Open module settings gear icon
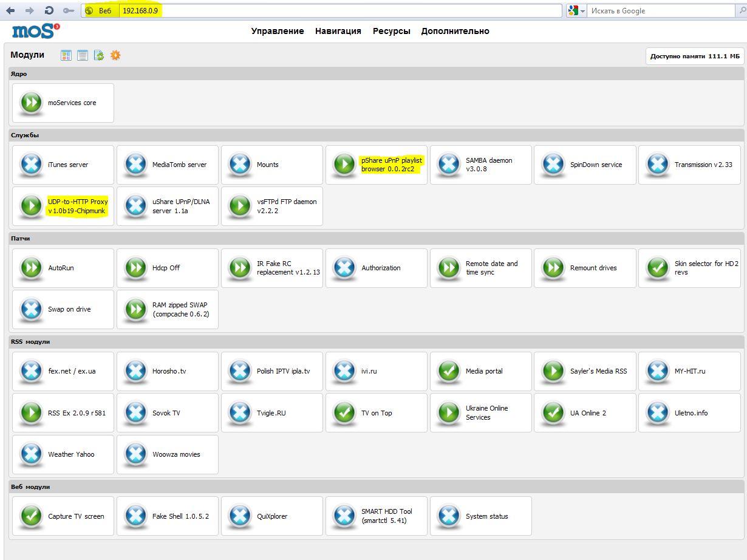This screenshot has width=747, height=560. (115, 55)
